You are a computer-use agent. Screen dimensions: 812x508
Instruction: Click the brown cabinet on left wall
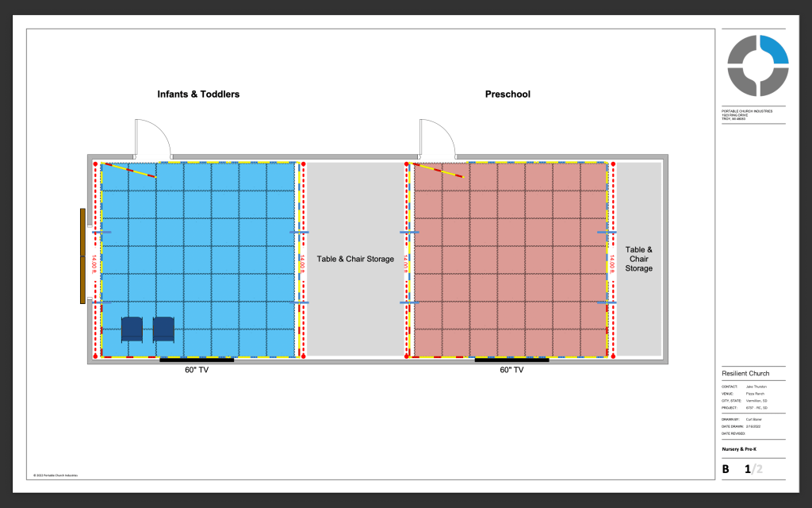(x=82, y=256)
